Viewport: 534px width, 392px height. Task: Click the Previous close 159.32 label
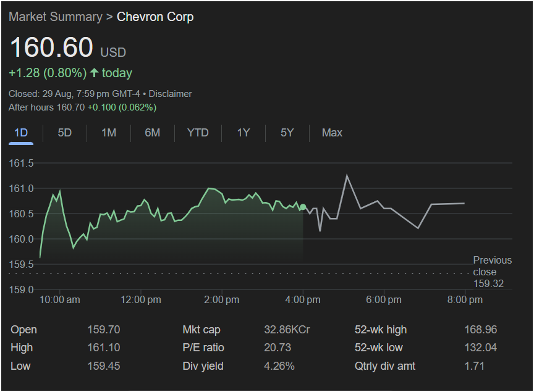(488, 272)
